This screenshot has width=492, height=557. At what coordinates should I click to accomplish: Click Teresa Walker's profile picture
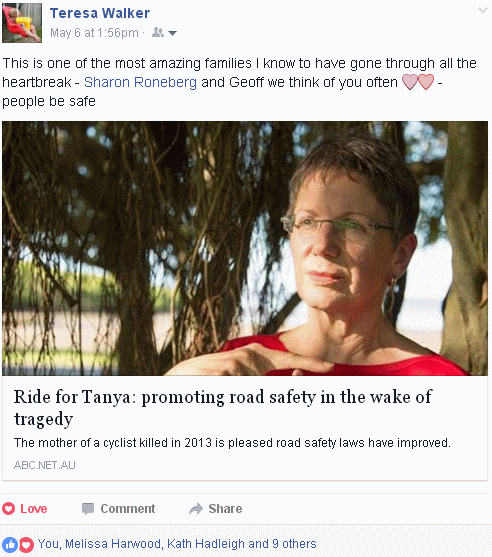click(22, 23)
